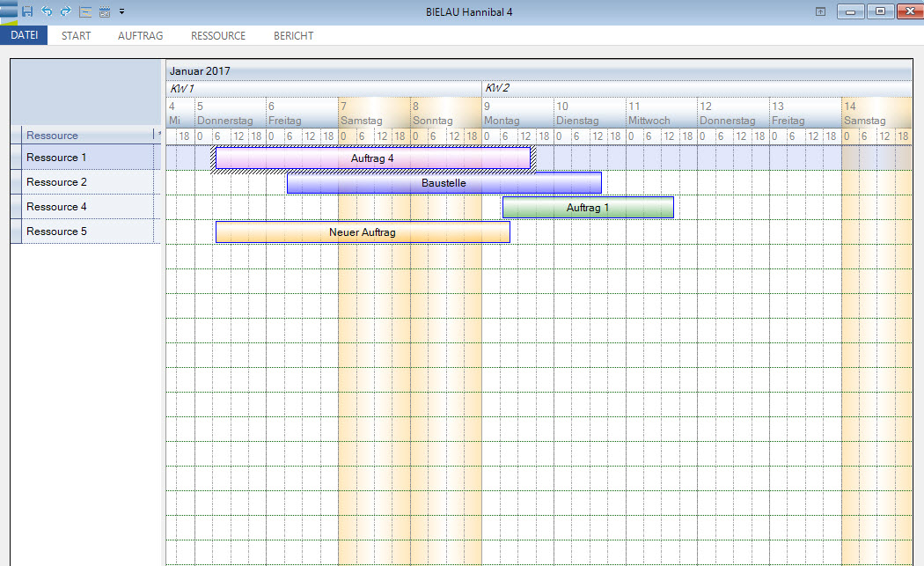
Task: Maximize the Hannibal window
Action: [x=879, y=11]
